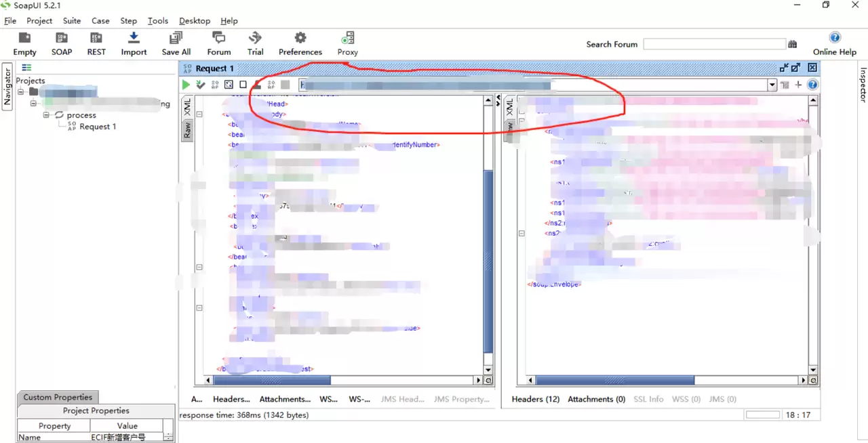Click the Request 1 iconify window icon
This screenshot has width=868, height=443.
pyautogui.click(x=784, y=68)
